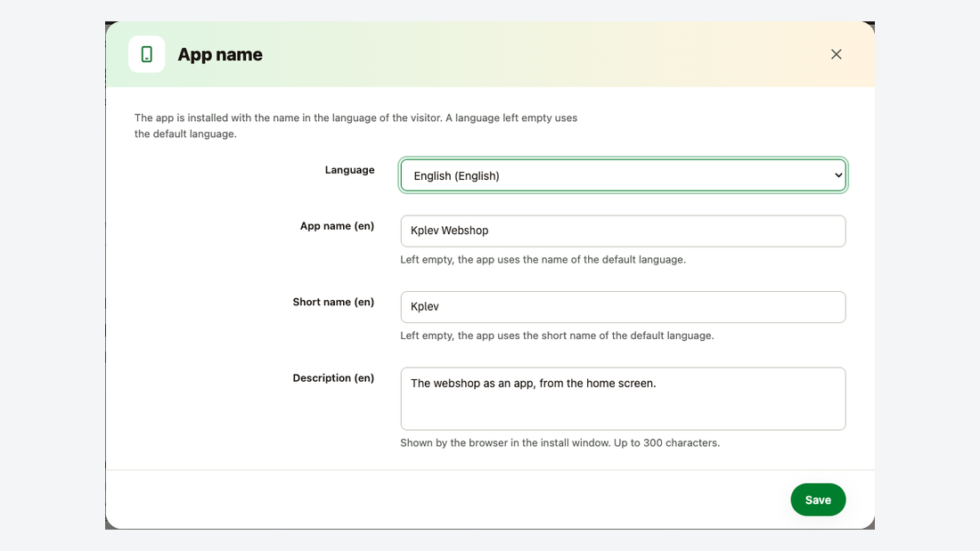Click the 'Description (en)' label
This screenshot has width=980, height=551.
(x=333, y=378)
